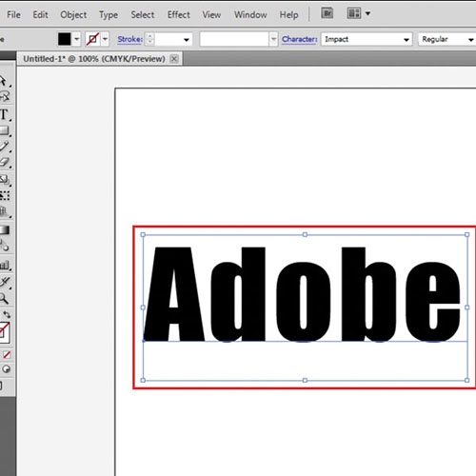Select the Eraser tool
The width and height of the screenshot is (476, 476).
pyautogui.click(x=5, y=163)
